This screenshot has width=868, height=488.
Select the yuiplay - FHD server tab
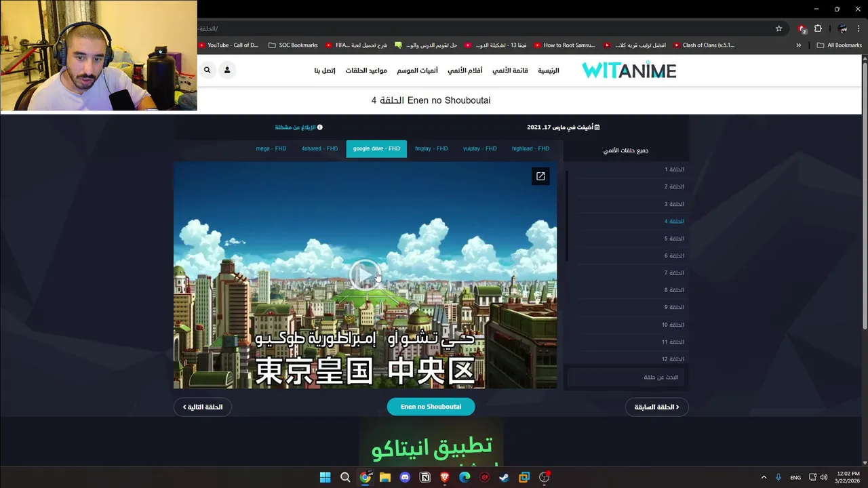[479, 148]
